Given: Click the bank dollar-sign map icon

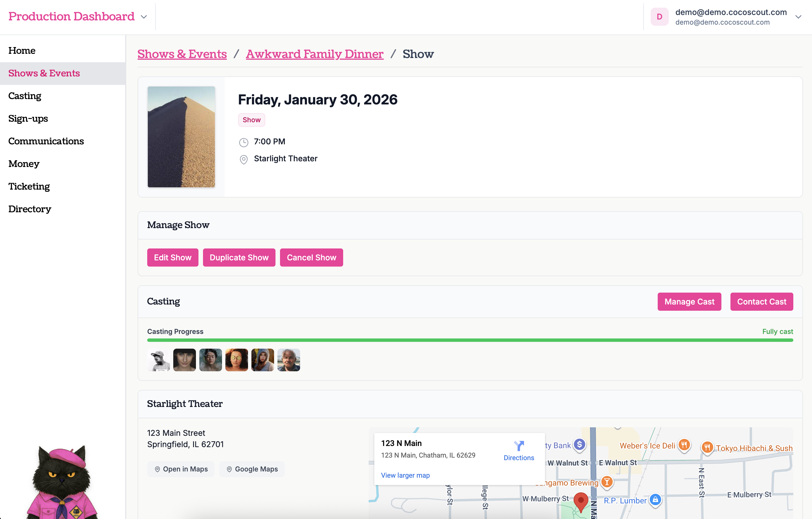Looking at the screenshot, I should 579,445.
